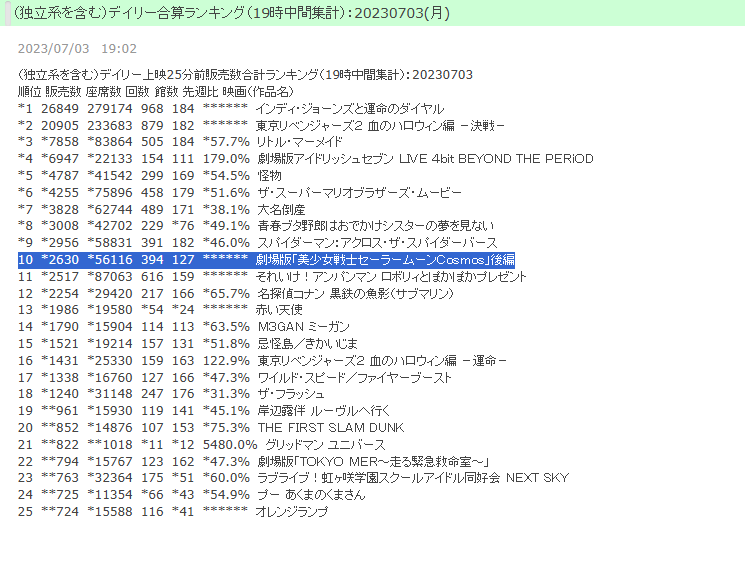This screenshot has height=581, width=745.
Task: Click title 名探偵コナン 黒鉄の魚影
Action: [x=355, y=294]
